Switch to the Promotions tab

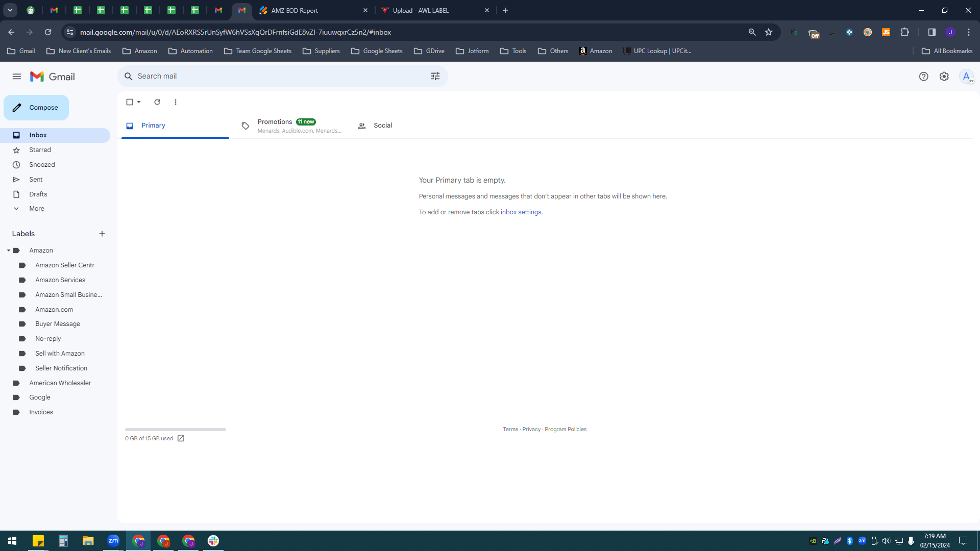pyautogui.click(x=292, y=126)
